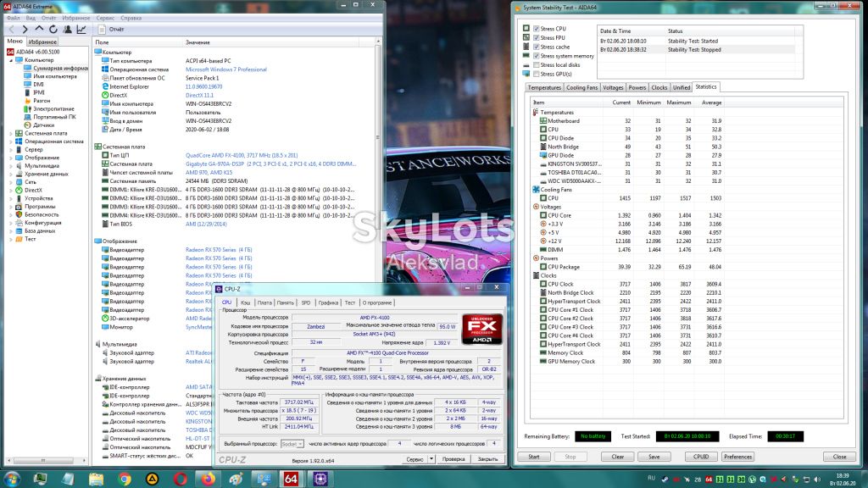
Task: Click Start button in Stability Test
Action: pos(534,457)
